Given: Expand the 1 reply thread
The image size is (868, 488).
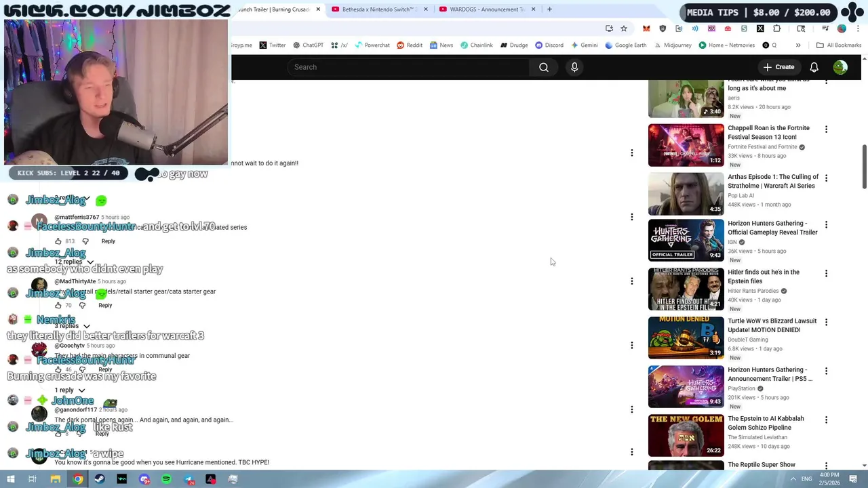Looking at the screenshot, I should 70,390.
